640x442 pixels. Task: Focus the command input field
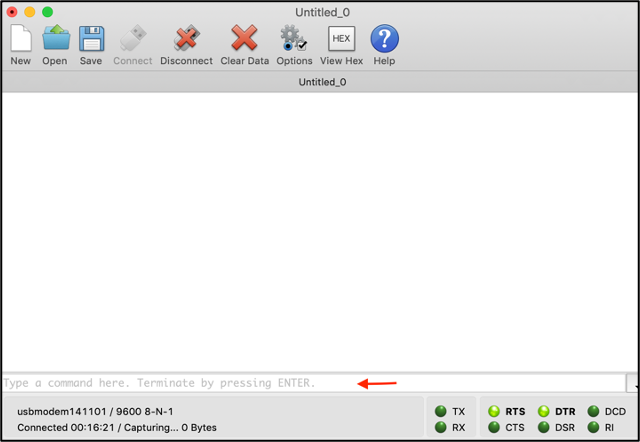pos(300,383)
